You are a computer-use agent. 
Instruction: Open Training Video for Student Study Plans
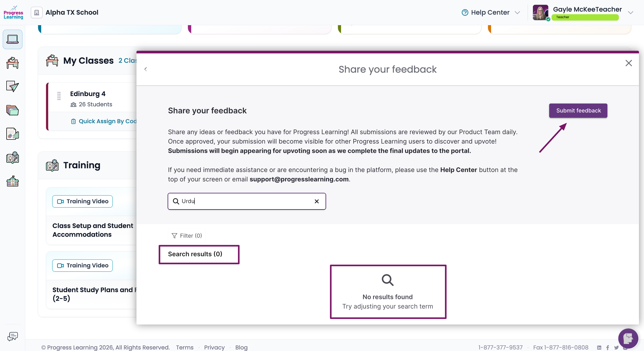point(82,266)
